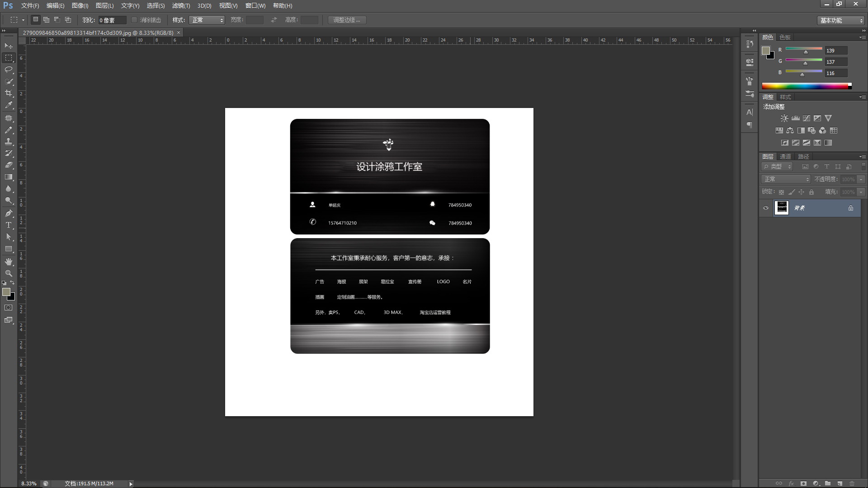The image size is (868, 488).
Task: Open the 不透明度 opacity dropdown
Action: pos(860,179)
